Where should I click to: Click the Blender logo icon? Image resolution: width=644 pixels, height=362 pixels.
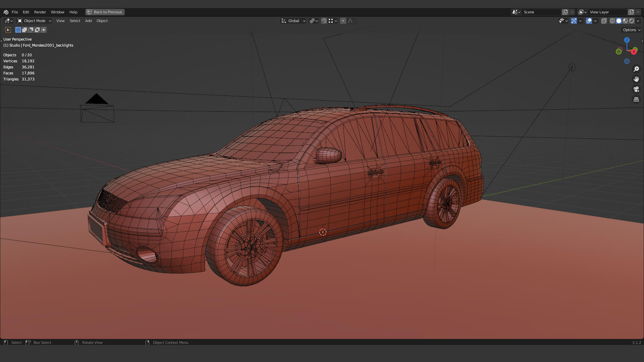6,12
